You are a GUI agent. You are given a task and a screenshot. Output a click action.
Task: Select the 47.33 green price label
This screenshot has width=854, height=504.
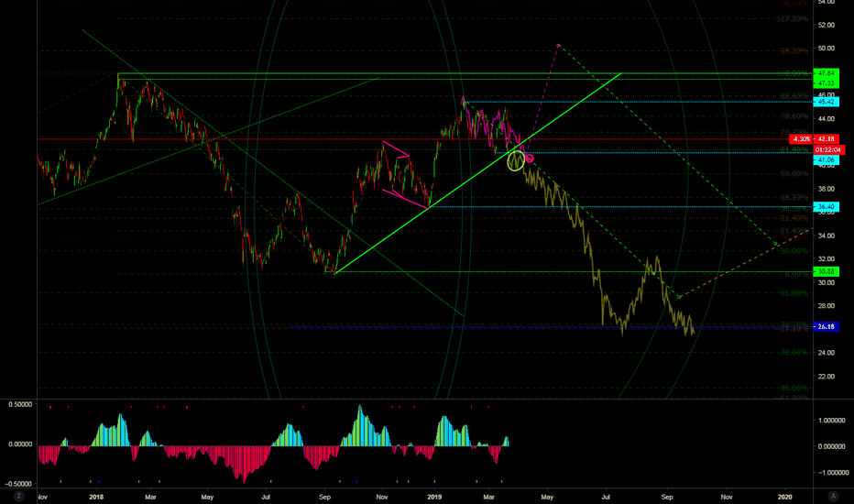(x=826, y=83)
